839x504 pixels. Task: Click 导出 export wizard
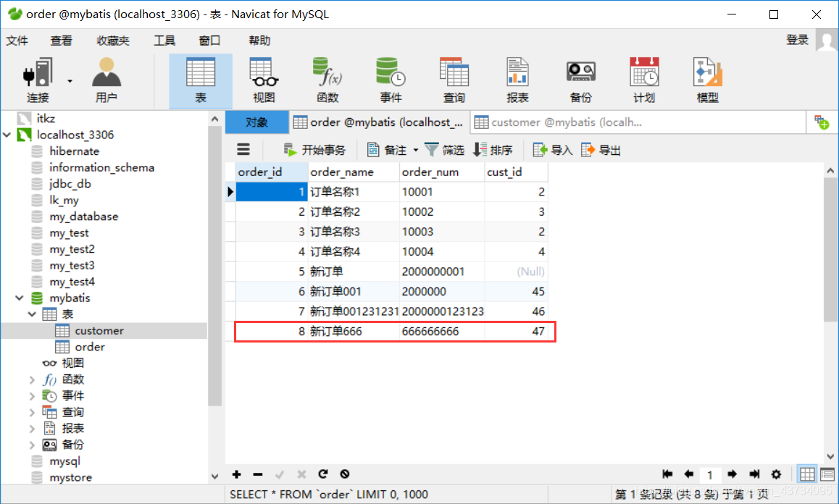click(x=601, y=151)
